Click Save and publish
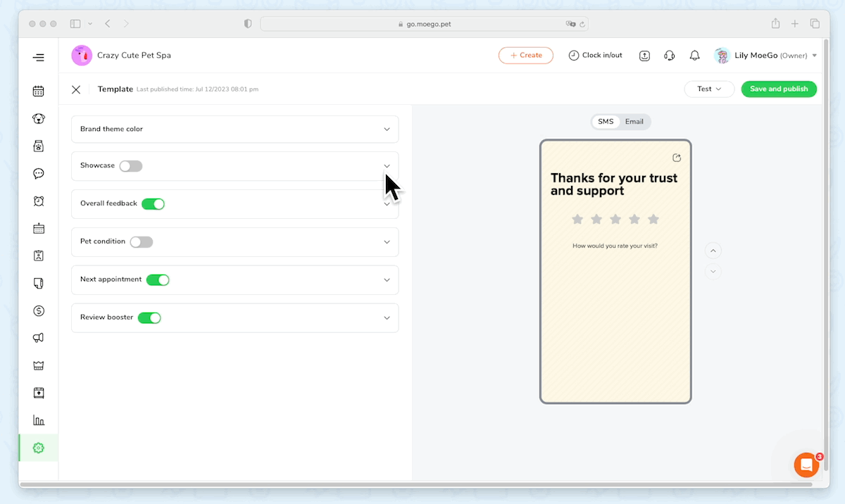The height and width of the screenshot is (504, 845). tap(779, 89)
